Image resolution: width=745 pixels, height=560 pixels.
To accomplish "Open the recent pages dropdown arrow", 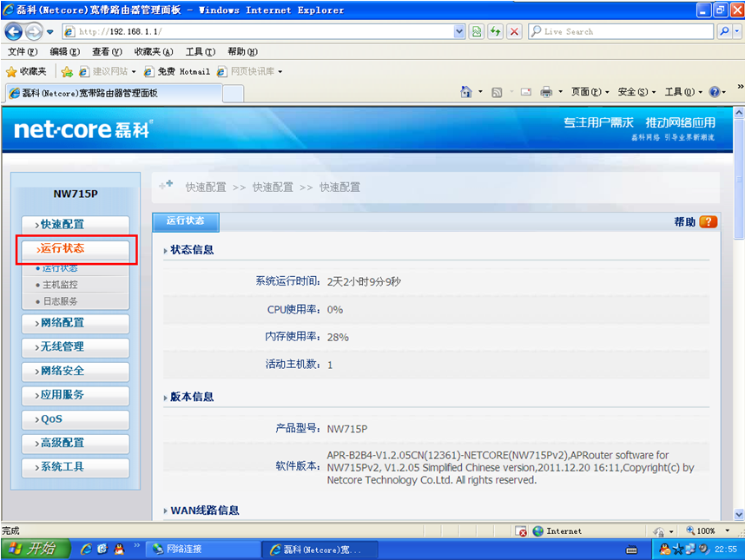I will pyautogui.click(x=49, y=32).
